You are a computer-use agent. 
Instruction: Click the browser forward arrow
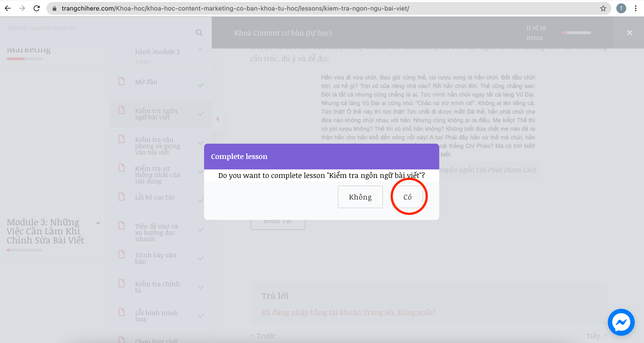[x=22, y=8]
